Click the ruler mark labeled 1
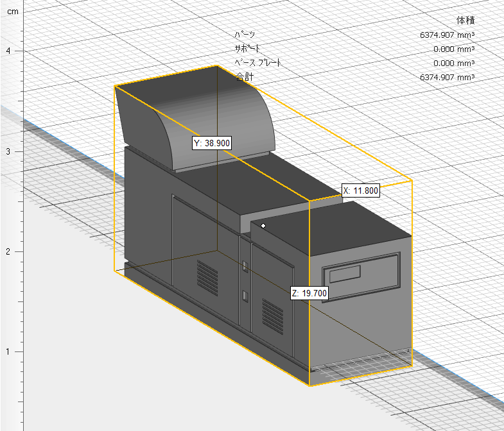This screenshot has height=431, width=504. (8, 351)
